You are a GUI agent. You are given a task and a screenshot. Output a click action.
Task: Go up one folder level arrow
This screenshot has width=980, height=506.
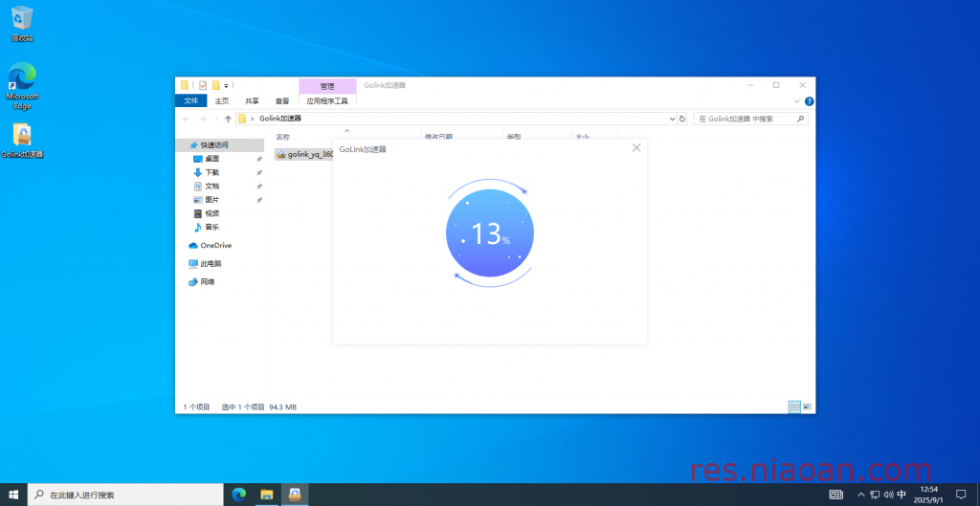[228, 119]
